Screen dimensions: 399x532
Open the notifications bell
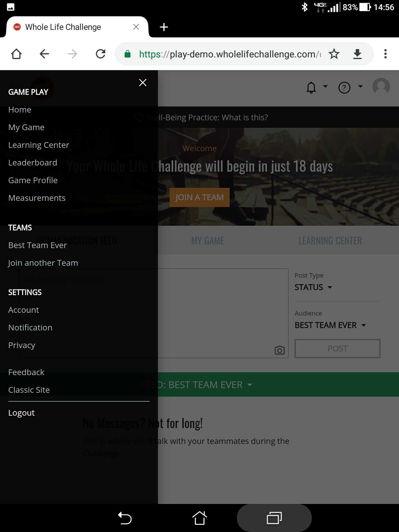[311, 88]
